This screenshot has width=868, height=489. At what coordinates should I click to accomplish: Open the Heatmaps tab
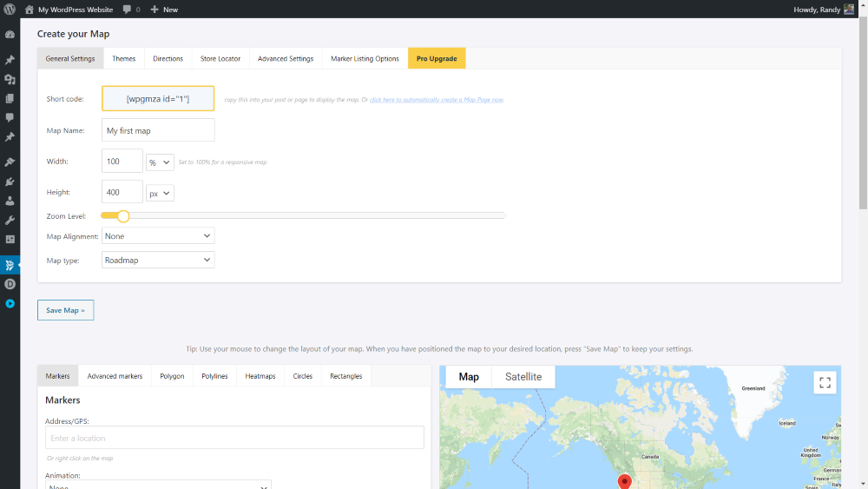pyautogui.click(x=260, y=376)
